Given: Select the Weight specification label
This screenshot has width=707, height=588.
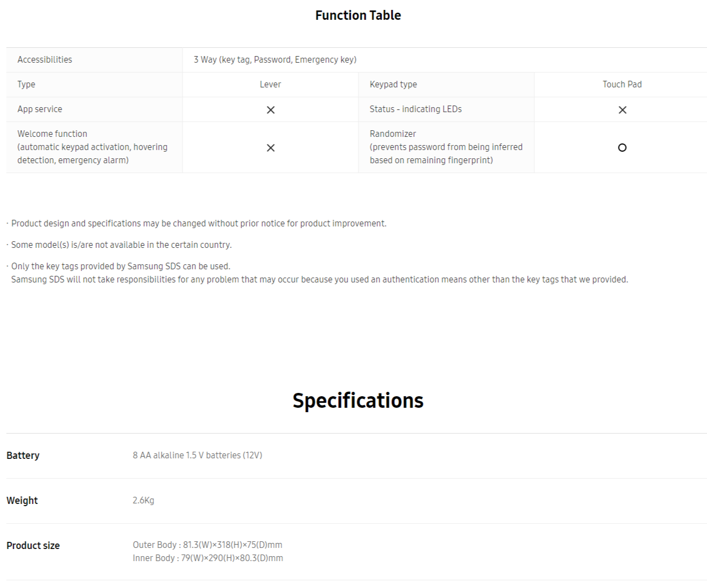Looking at the screenshot, I should (22, 501).
